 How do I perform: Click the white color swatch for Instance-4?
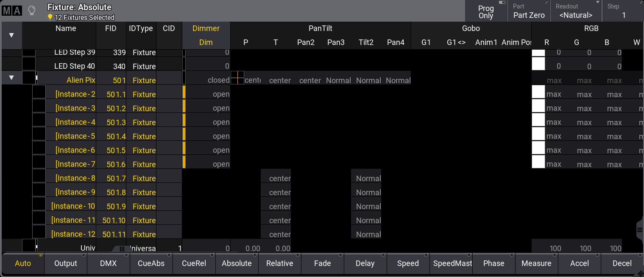(538, 120)
